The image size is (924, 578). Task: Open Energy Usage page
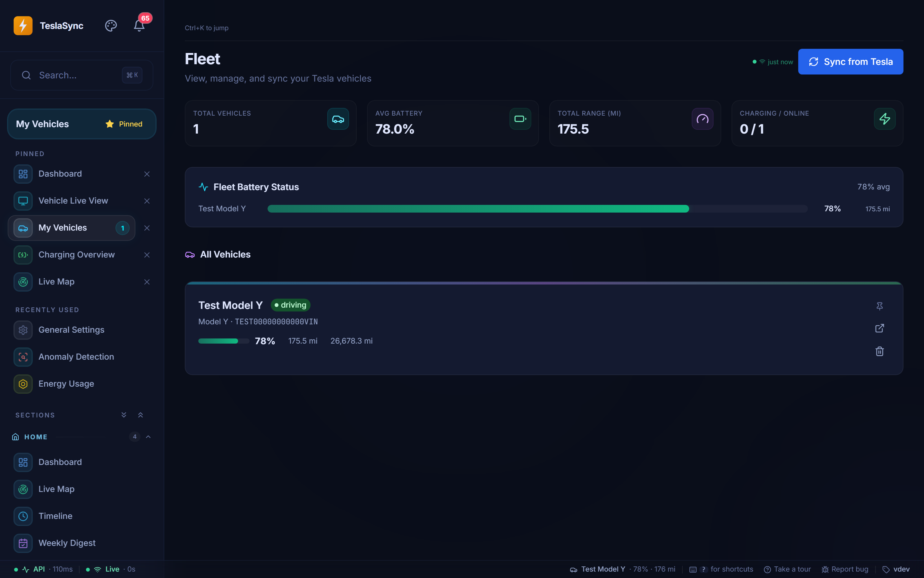[x=82, y=384]
